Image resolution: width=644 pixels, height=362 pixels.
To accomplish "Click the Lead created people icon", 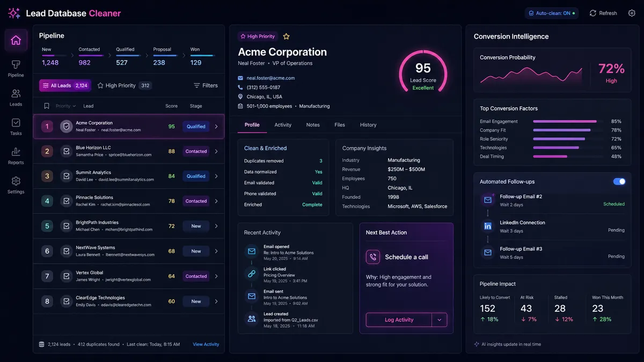I will pyautogui.click(x=251, y=319).
